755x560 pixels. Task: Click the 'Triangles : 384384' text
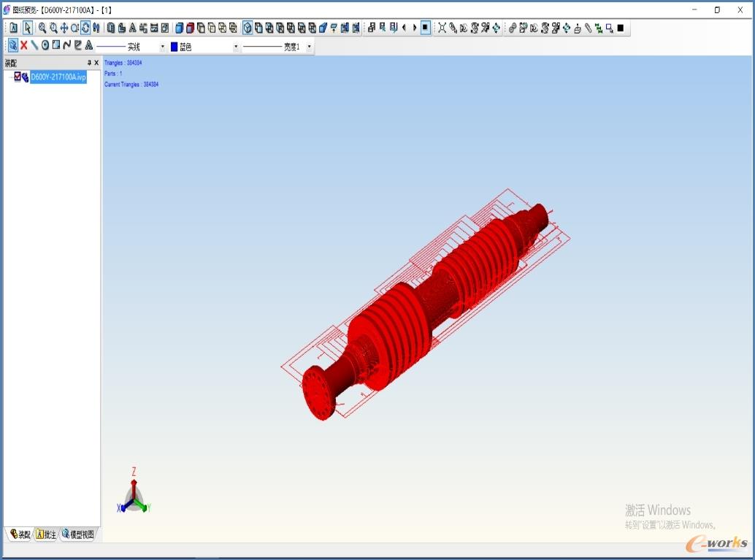coord(123,63)
